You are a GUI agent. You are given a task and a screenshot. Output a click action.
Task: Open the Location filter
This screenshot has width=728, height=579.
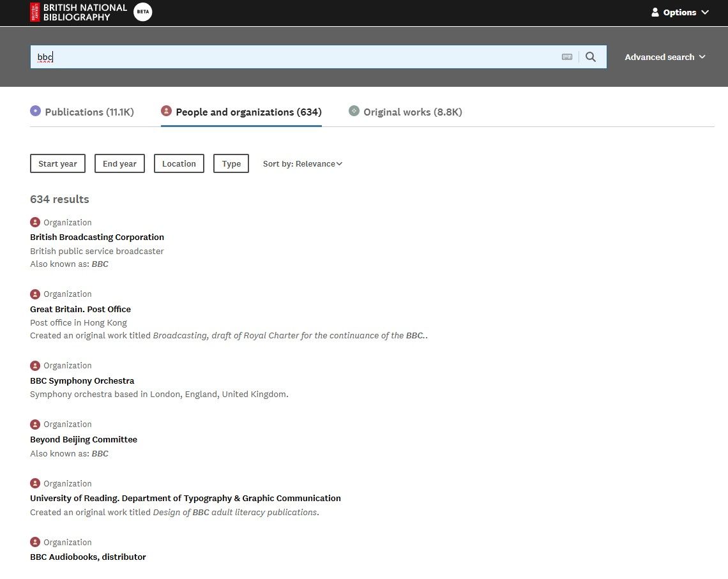[x=179, y=163]
